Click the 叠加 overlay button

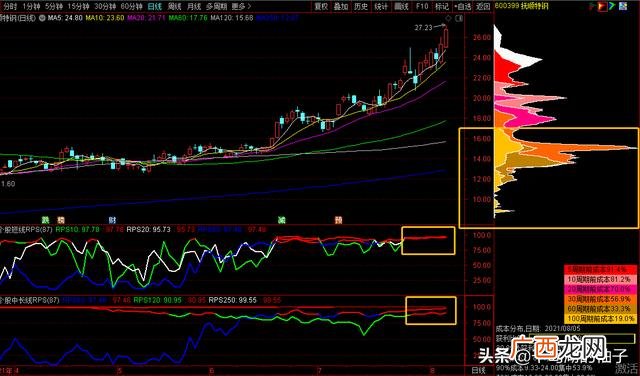pos(341,7)
